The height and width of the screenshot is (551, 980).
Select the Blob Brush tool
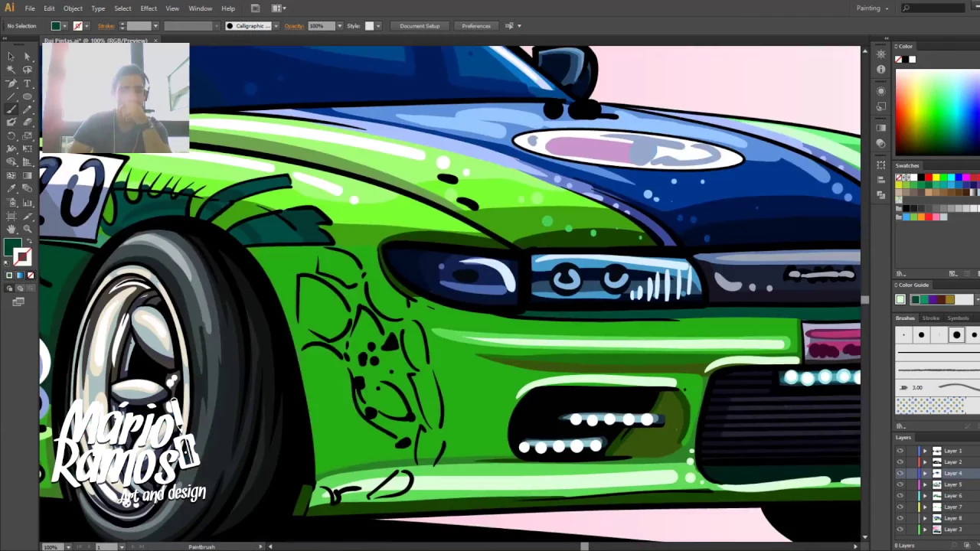click(11, 122)
